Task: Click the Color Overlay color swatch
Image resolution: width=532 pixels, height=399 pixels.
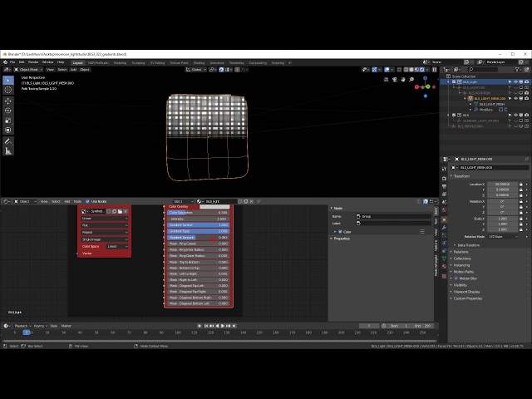Action: 214,207
